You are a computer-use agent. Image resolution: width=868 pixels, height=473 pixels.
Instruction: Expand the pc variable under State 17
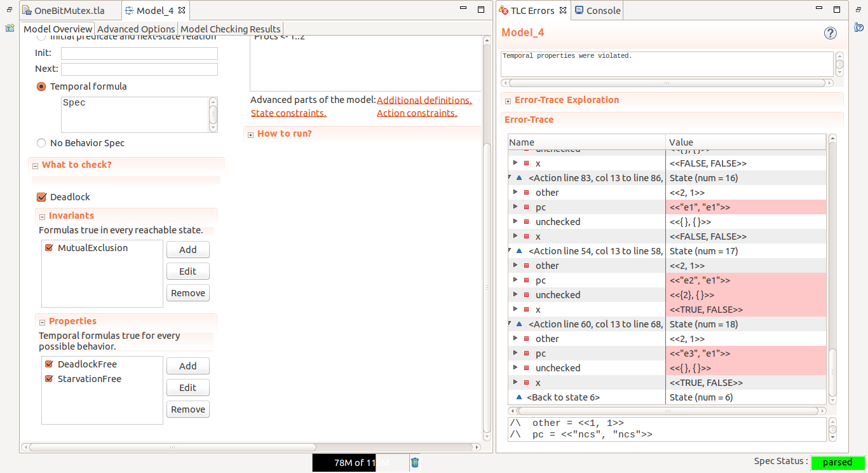click(516, 280)
